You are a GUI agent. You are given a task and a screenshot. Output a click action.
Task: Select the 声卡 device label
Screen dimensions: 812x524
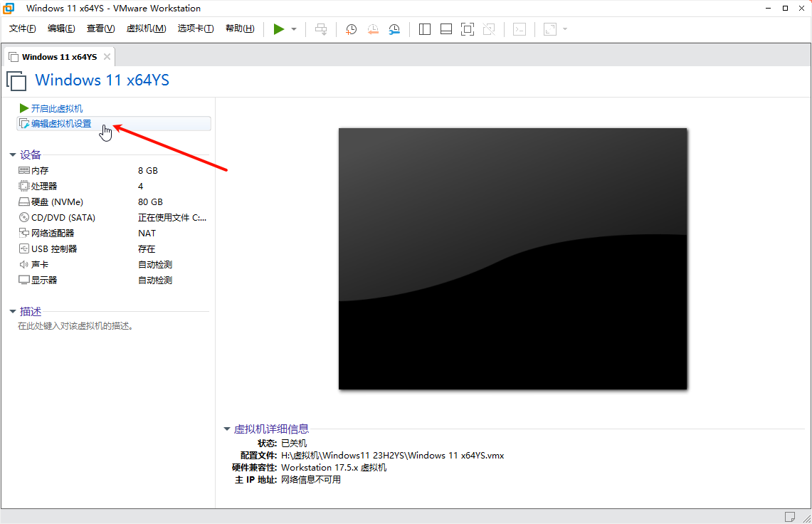click(40, 264)
